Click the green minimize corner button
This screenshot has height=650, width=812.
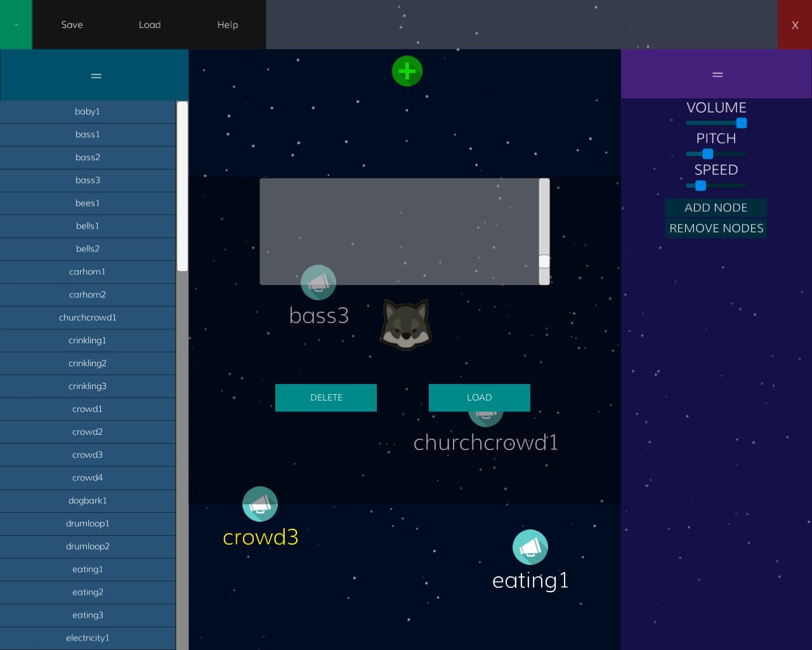tap(16, 25)
